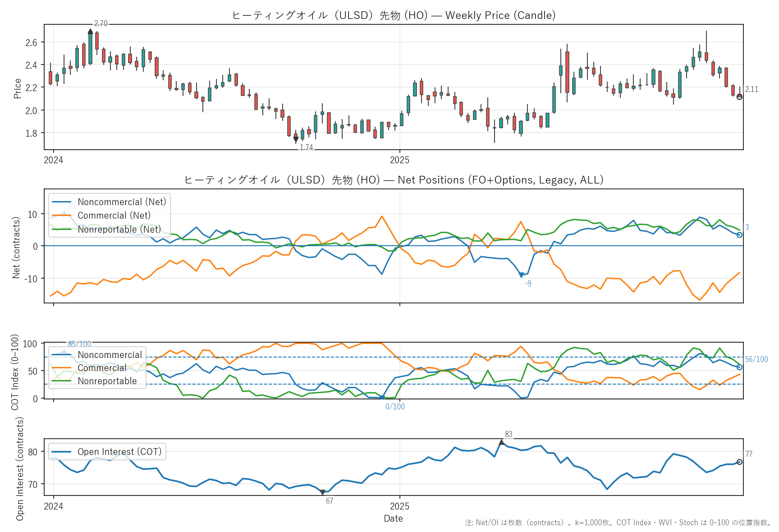The height and width of the screenshot is (532, 779).
Task: Click the Noncommercial entry in COT Index legend
Action: (x=110, y=355)
